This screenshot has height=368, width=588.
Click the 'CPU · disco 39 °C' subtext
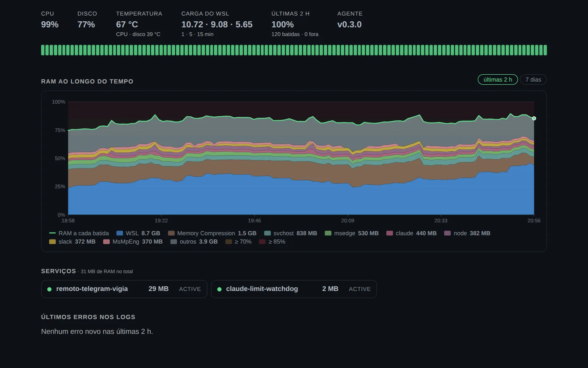point(138,34)
